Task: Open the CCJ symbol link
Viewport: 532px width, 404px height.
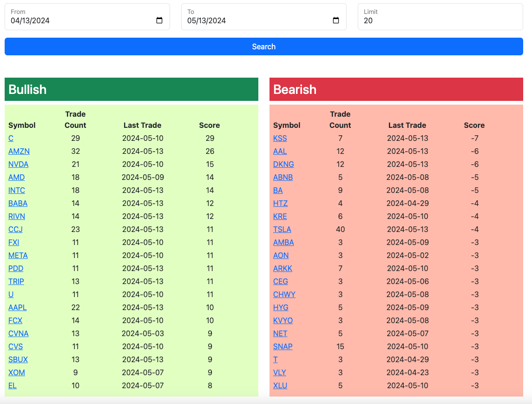Action: (16, 230)
